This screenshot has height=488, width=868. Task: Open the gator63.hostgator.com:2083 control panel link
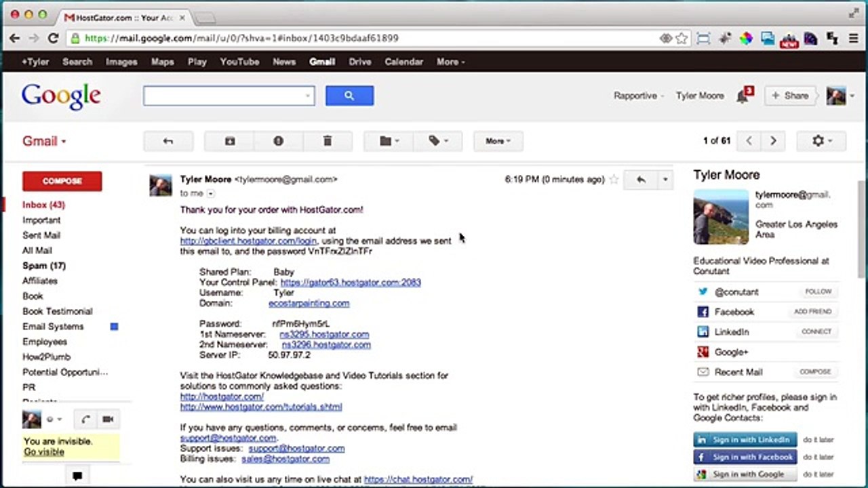[x=351, y=282]
